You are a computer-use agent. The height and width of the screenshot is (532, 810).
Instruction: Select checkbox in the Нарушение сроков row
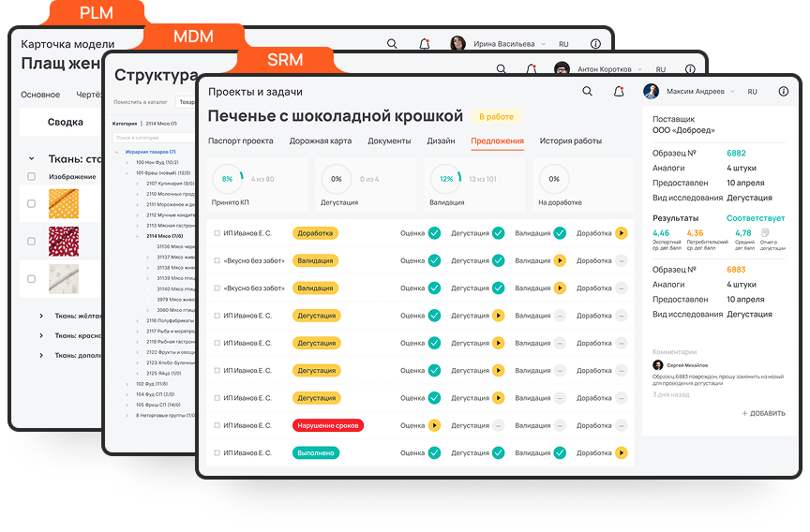coord(217,425)
